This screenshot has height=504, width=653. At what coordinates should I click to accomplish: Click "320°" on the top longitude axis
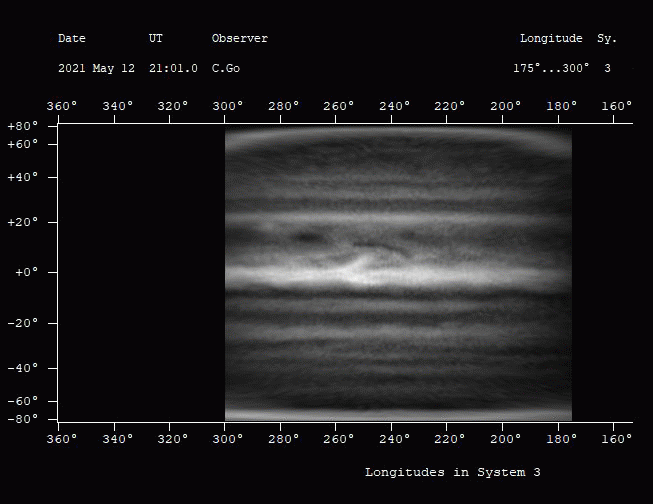173,106
